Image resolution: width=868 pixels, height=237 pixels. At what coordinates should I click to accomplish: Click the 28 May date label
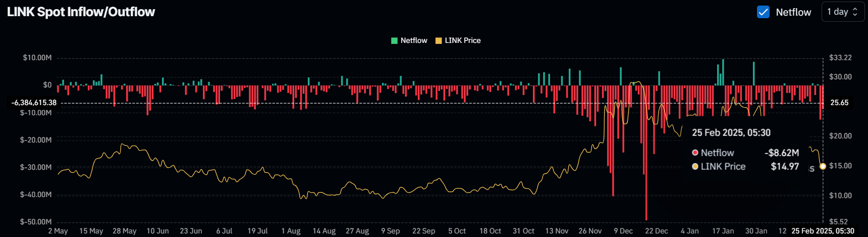[125, 231]
